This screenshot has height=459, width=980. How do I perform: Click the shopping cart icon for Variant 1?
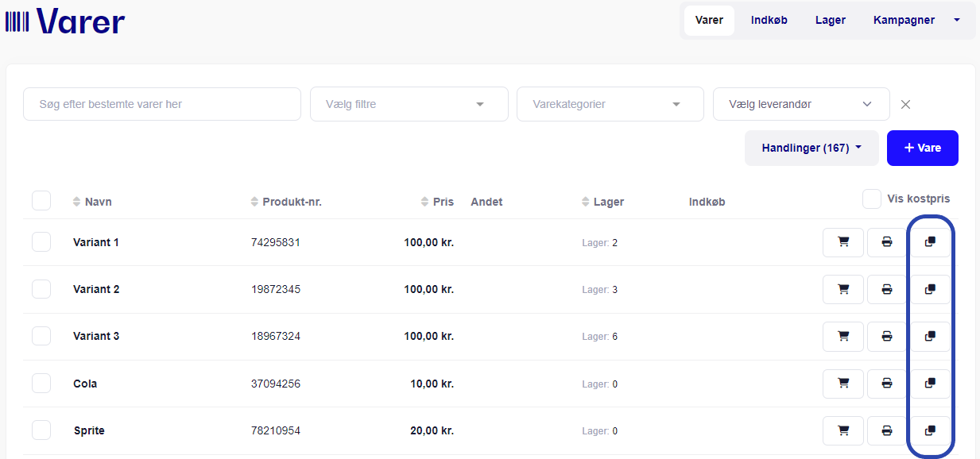[843, 242]
